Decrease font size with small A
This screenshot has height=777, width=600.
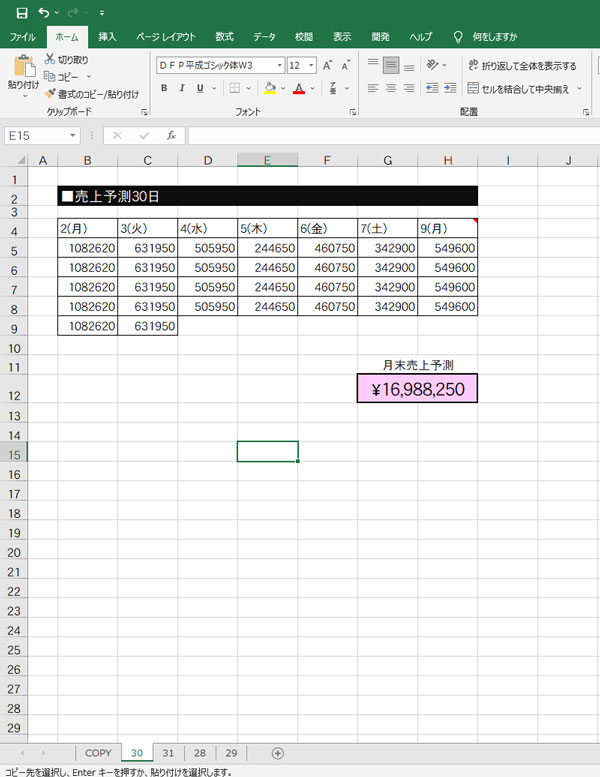point(345,65)
